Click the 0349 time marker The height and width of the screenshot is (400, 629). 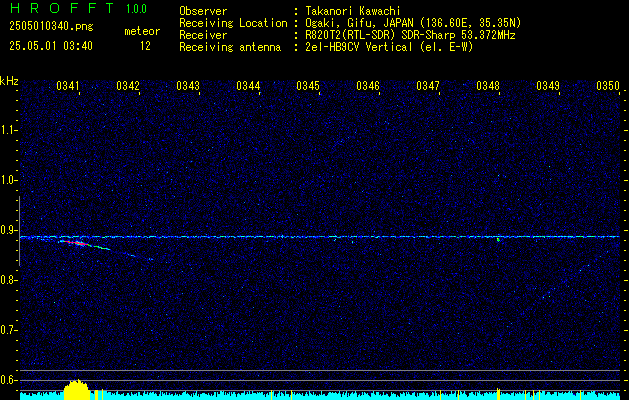coord(548,86)
